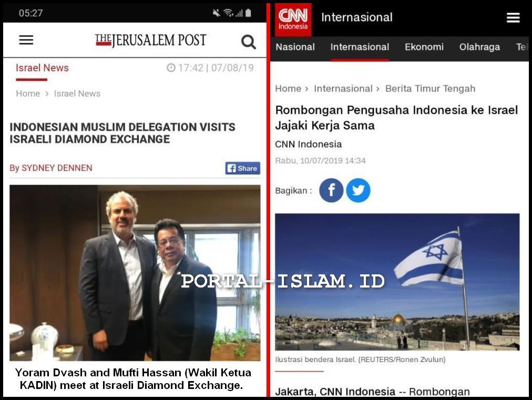Viewport: 532px width, 400px height.
Task: Click Internasional breadcrumb link on CNN
Action: [343, 88]
